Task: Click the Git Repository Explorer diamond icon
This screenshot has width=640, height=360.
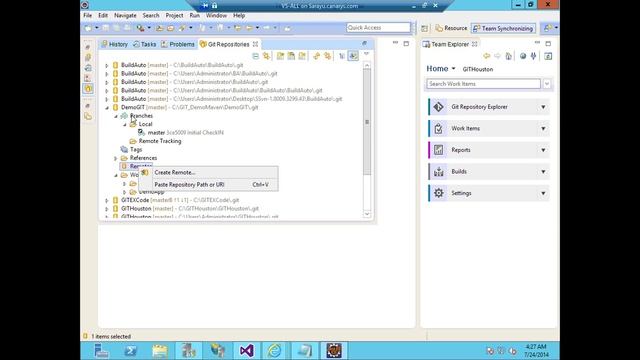Action: 439,107
